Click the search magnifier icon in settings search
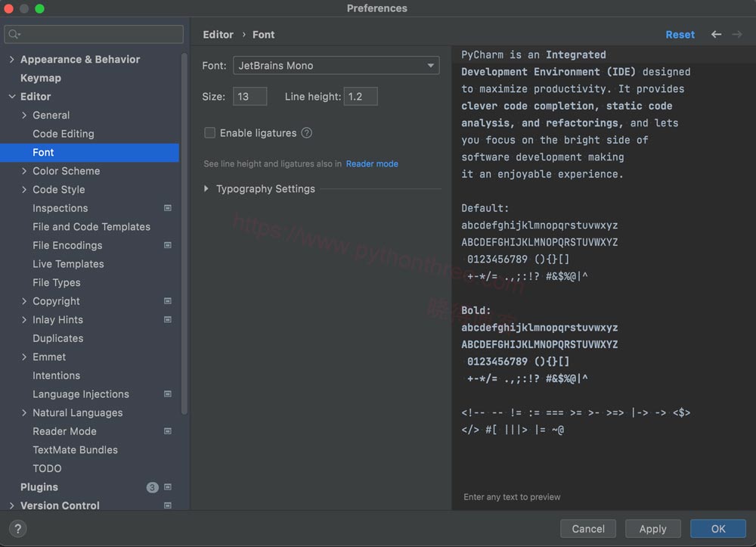Viewport: 756px width, 547px height. tap(14, 34)
